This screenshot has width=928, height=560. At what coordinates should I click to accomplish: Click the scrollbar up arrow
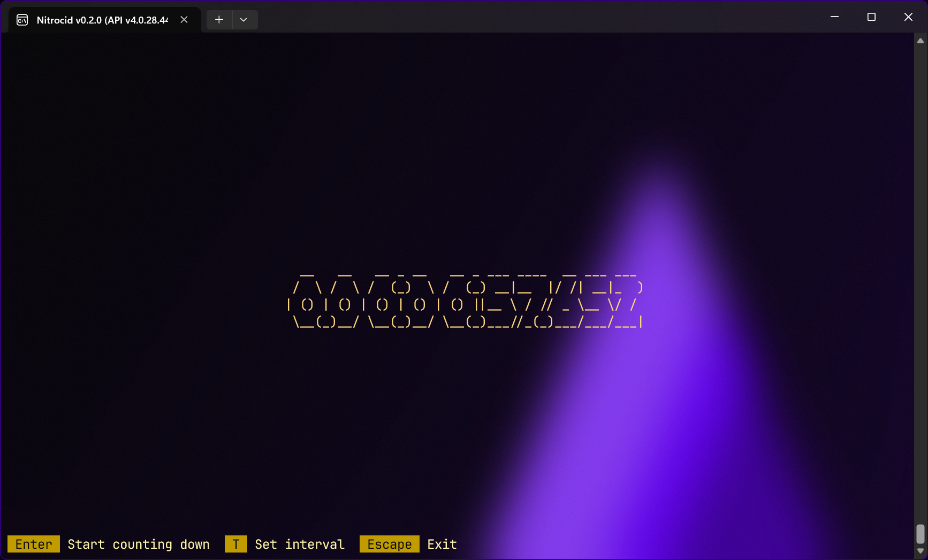click(921, 41)
